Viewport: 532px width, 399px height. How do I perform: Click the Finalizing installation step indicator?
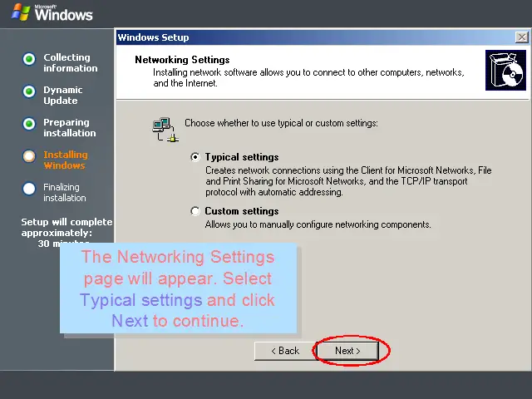29,189
